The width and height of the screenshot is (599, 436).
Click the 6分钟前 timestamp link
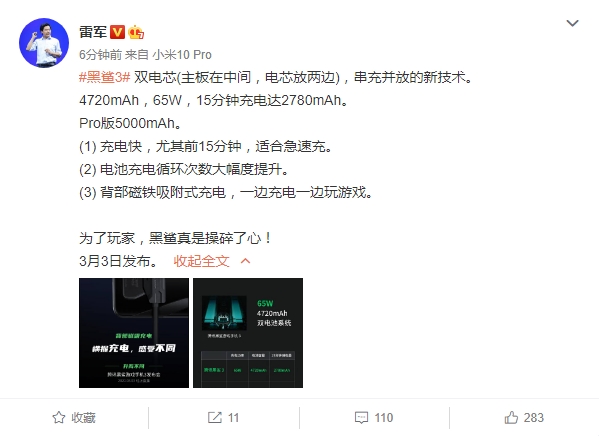[100, 55]
